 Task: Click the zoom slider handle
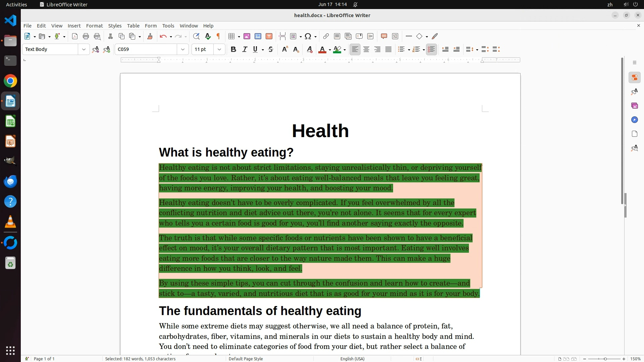(605, 359)
